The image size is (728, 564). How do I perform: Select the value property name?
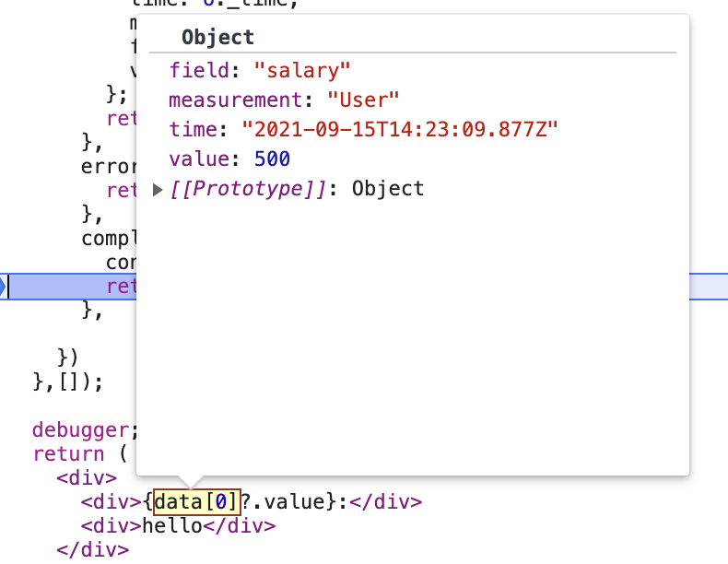[199, 159]
